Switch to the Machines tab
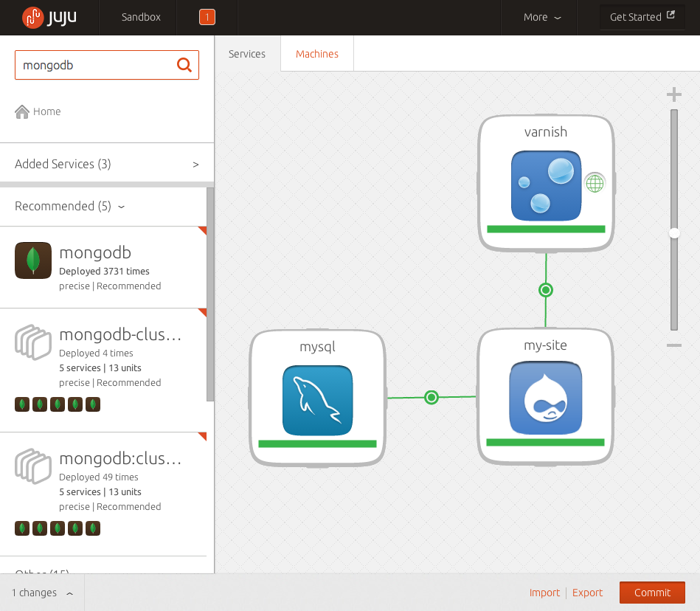This screenshot has width=700, height=611. pos(317,54)
